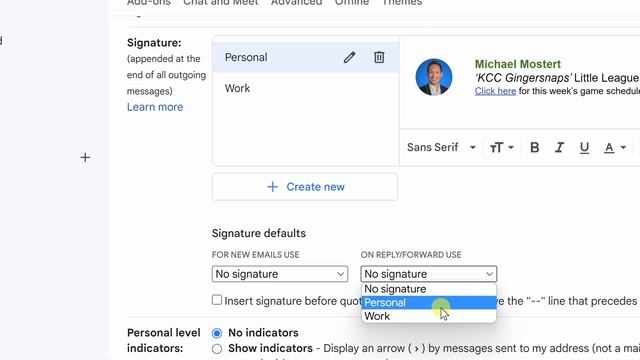Toggle bold formatting in signature editor
640x360 pixels.
(x=534, y=147)
